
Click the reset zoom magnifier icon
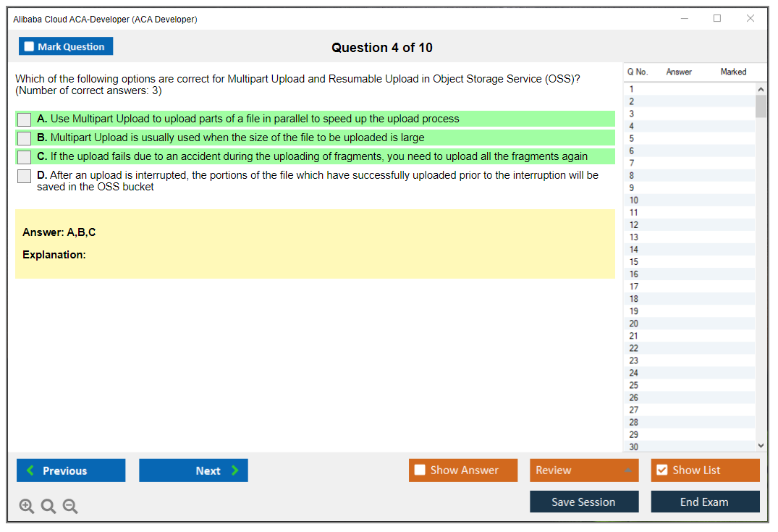coord(48,506)
